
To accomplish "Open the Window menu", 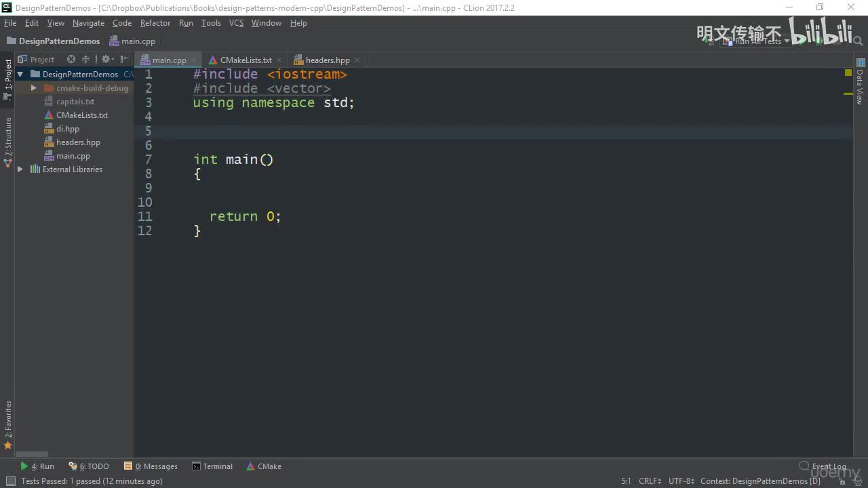I will coord(267,23).
